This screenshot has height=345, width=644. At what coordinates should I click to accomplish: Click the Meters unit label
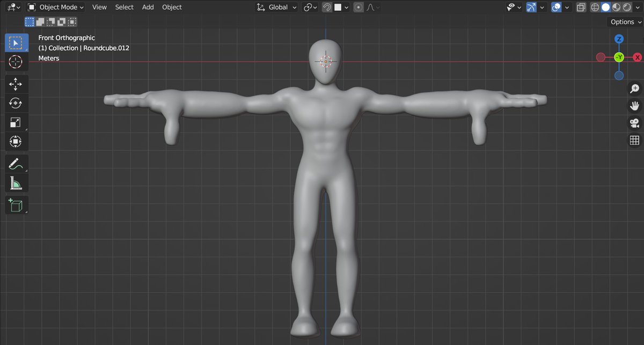click(49, 58)
